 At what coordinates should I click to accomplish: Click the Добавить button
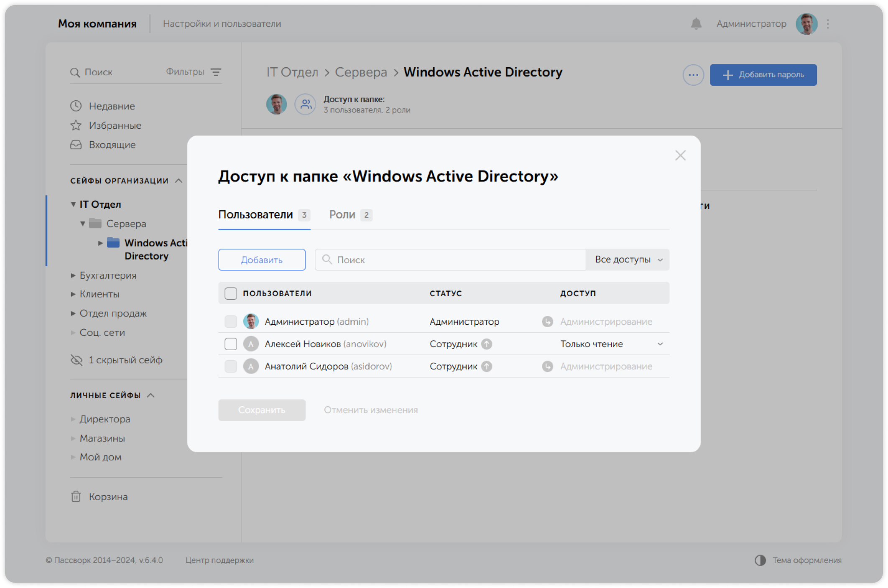coord(262,260)
